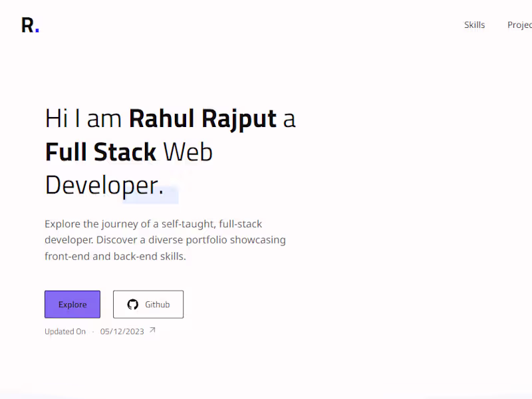Open the Projects navigation item
Screen dimensions: 532x399
[x=519, y=25]
